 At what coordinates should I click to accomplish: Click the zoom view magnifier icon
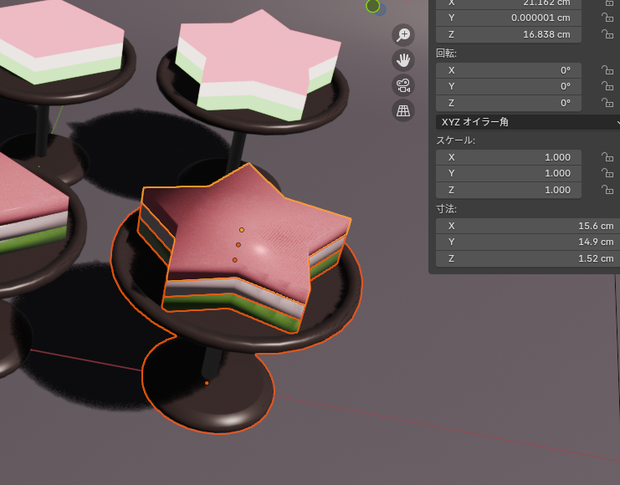[x=403, y=35]
